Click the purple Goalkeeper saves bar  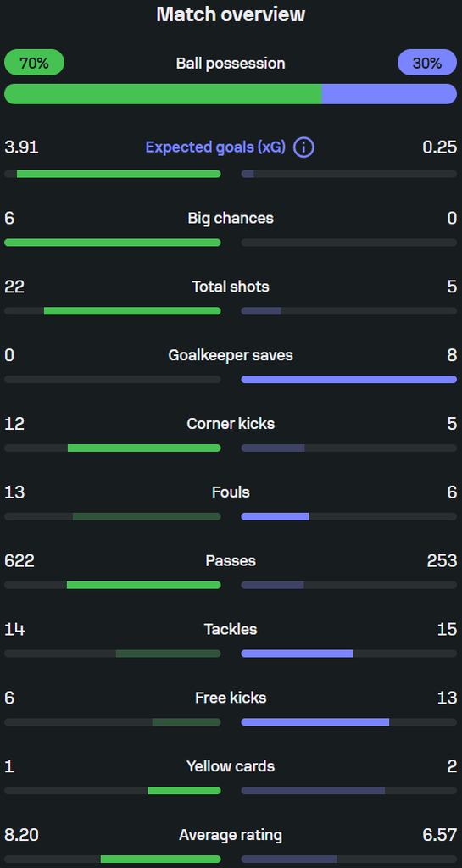[x=349, y=379]
